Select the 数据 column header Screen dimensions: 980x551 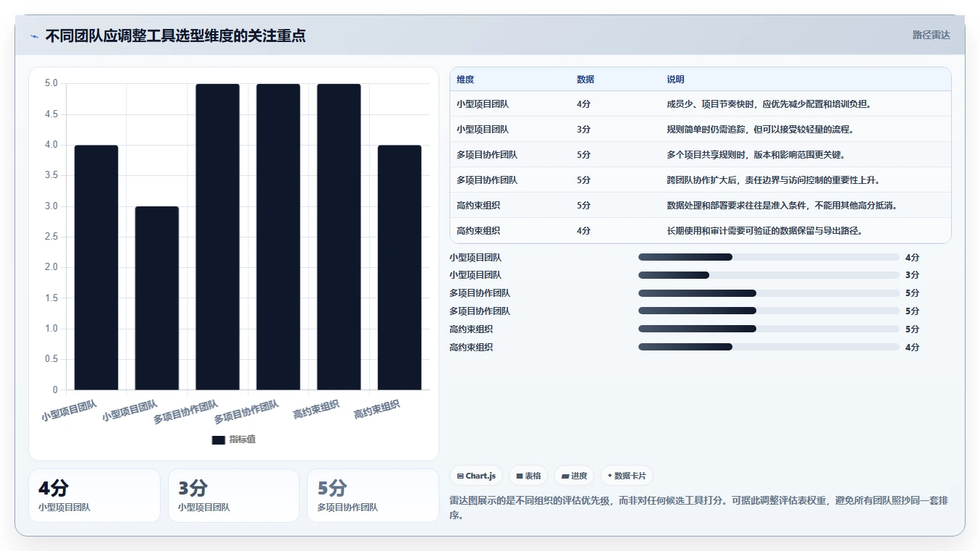click(x=586, y=80)
